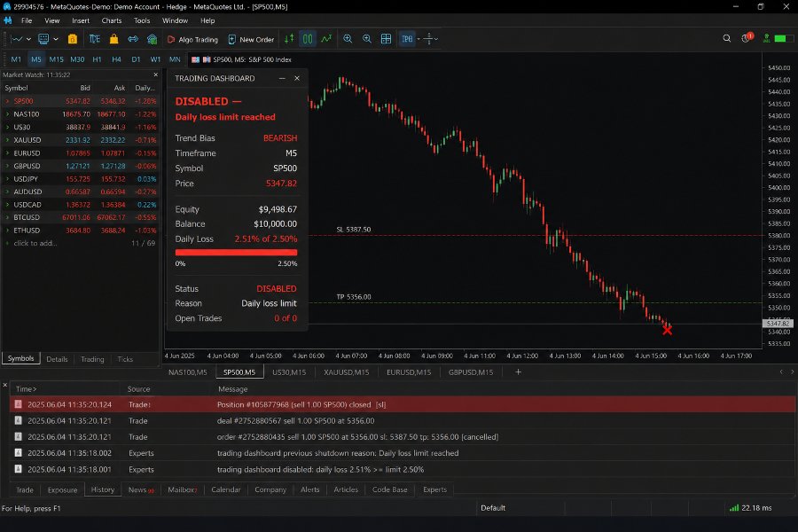Switch timeframe to M30

coord(77,59)
